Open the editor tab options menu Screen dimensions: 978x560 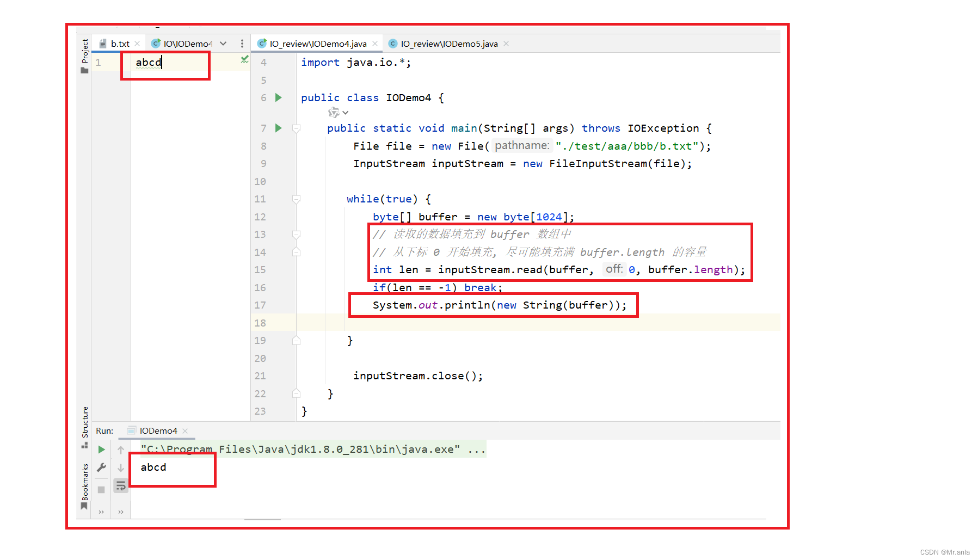click(242, 44)
